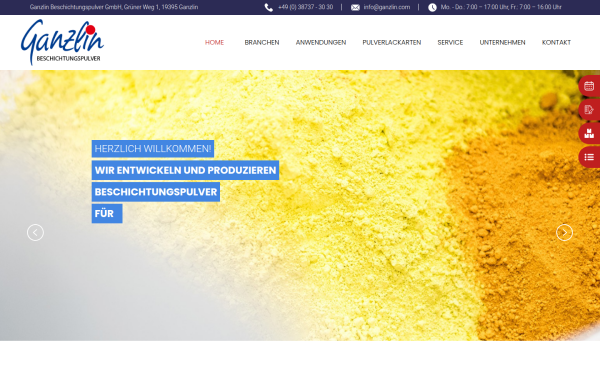Viewport: 600px width, 375px height.
Task: Click the FÜR label in slider
Action: click(107, 214)
